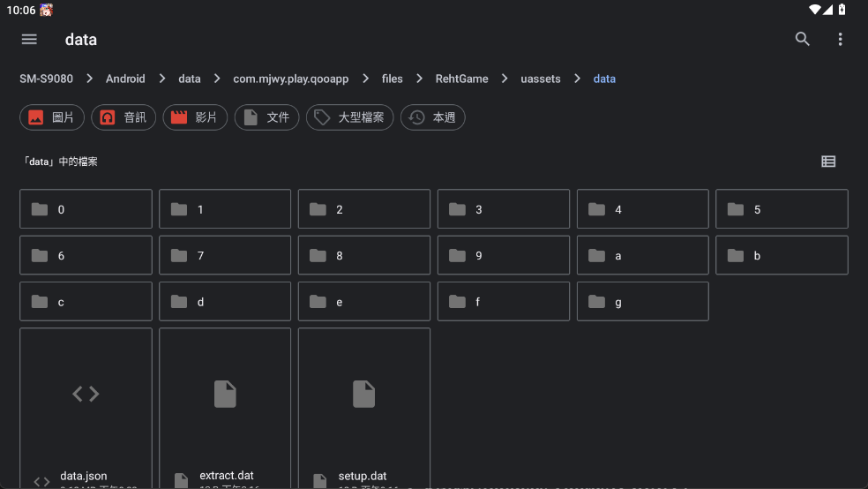Open the three-dot overflow menu
Screen dimensions: 868x489
click(x=841, y=40)
